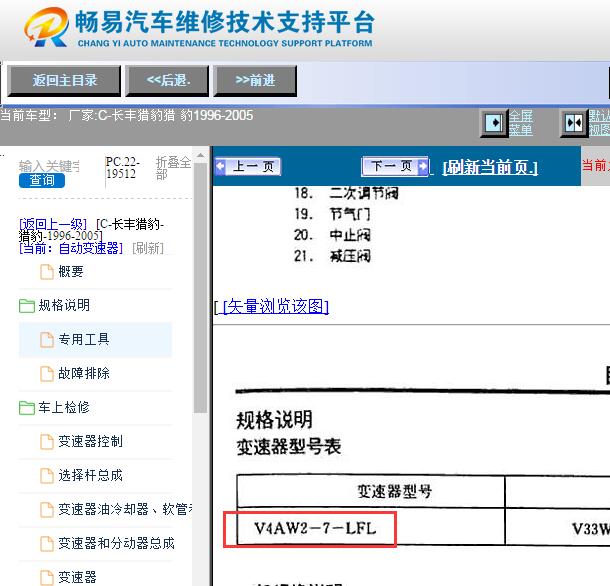Click list item 21. 减压阀
This screenshot has height=586, width=610.
click(x=332, y=256)
